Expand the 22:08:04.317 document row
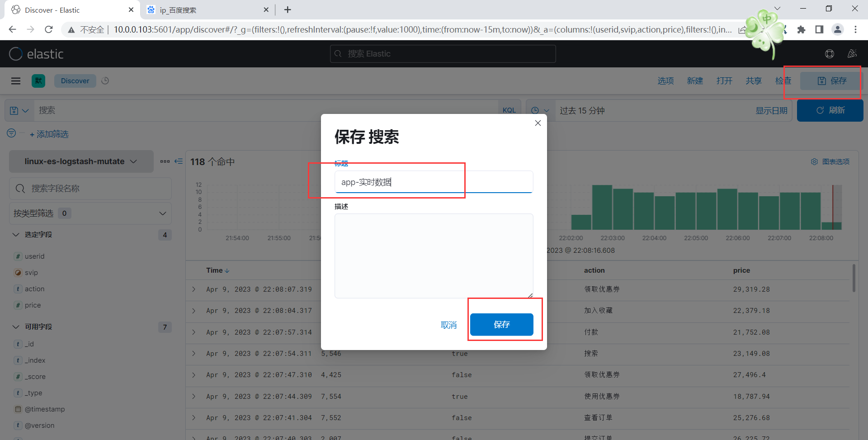The width and height of the screenshot is (868, 440). click(194, 311)
